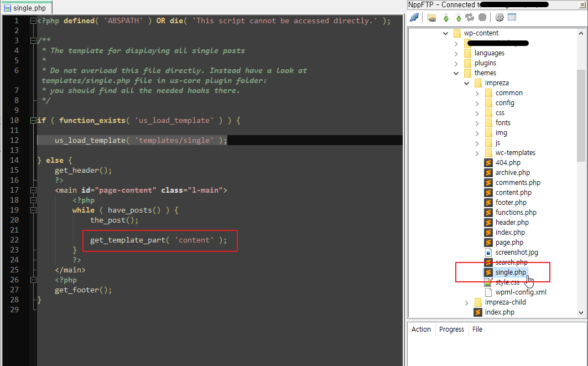The width and height of the screenshot is (588, 366).
Task: Click the PHP file icon beside functions.php
Action: 488,213
